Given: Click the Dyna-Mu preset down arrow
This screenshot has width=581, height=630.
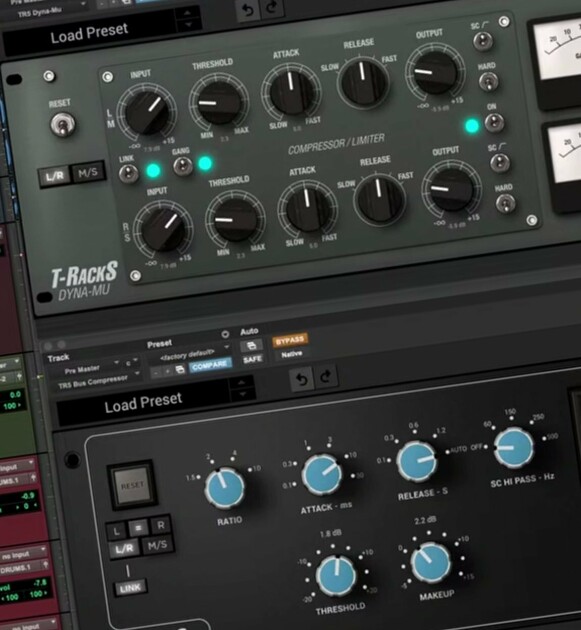Looking at the screenshot, I should pos(188,24).
